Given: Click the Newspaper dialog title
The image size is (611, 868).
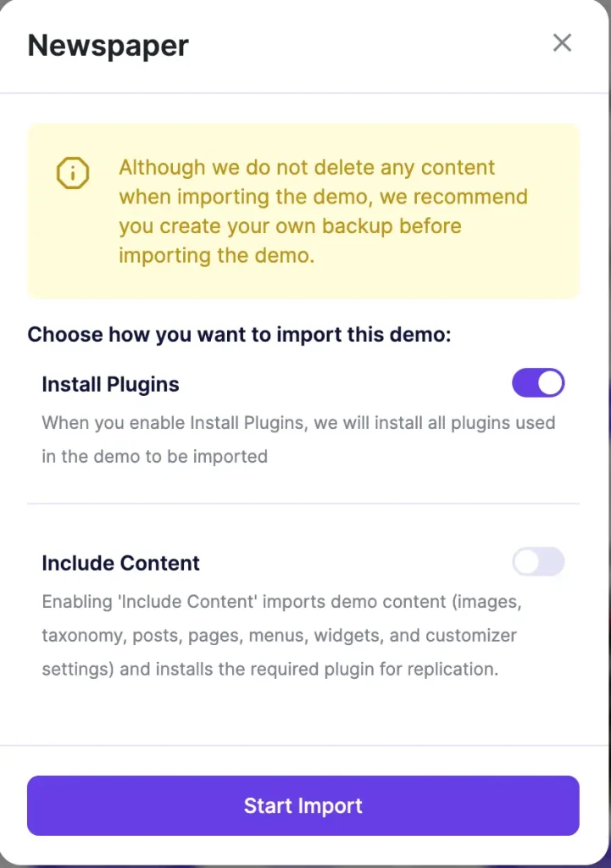Looking at the screenshot, I should pos(108,45).
